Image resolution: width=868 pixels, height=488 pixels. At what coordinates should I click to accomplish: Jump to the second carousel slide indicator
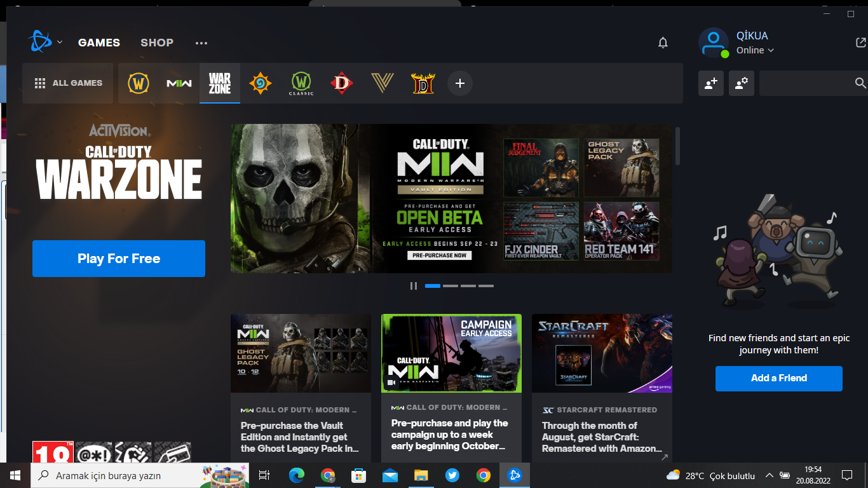(x=451, y=286)
